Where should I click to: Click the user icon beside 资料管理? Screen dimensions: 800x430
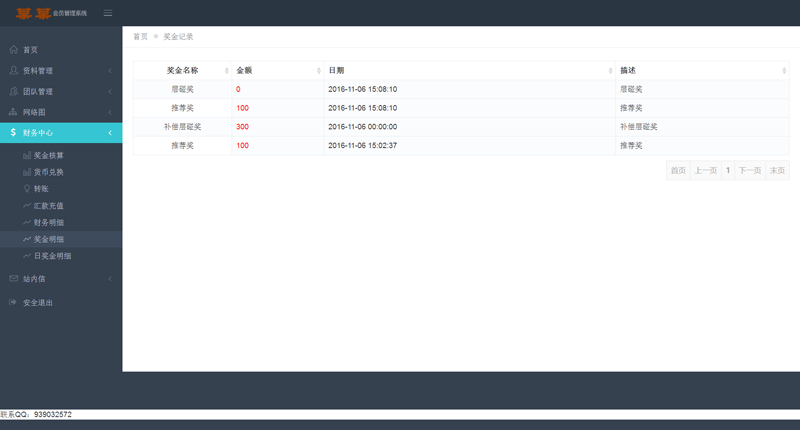[14, 70]
